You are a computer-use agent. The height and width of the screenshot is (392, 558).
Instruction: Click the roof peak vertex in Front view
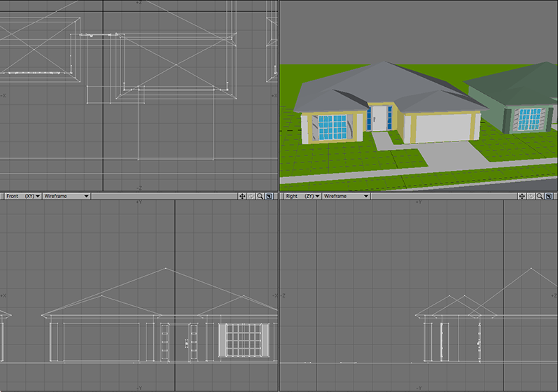pos(165,268)
